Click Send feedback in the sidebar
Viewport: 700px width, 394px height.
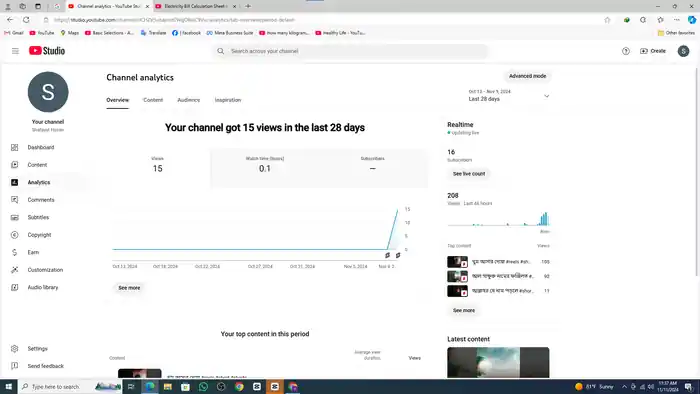(x=46, y=366)
